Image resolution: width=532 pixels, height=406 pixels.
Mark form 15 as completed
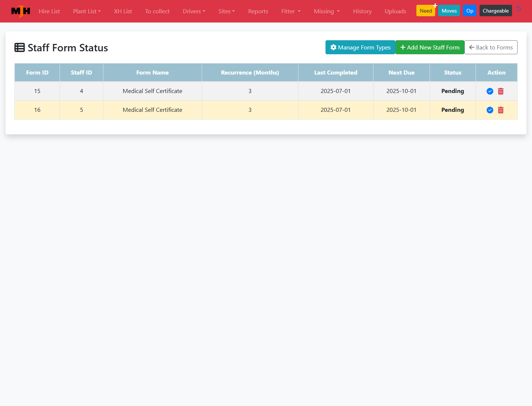(490, 91)
